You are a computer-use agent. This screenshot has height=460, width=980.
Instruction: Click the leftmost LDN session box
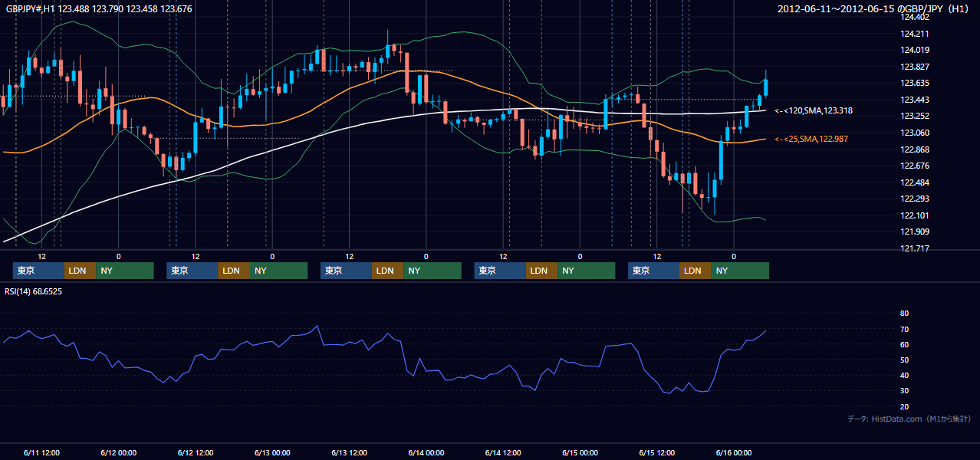[81, 271]
